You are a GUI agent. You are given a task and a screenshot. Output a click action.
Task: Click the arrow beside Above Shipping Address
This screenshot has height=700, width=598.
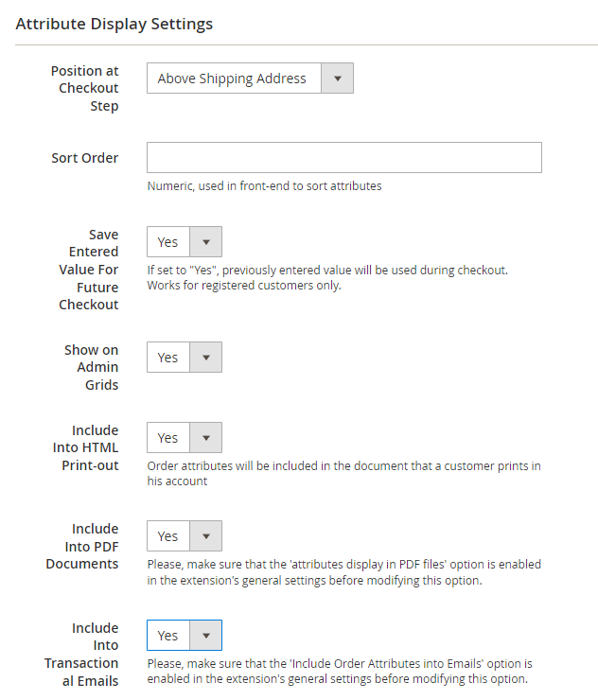click(337, 79)
